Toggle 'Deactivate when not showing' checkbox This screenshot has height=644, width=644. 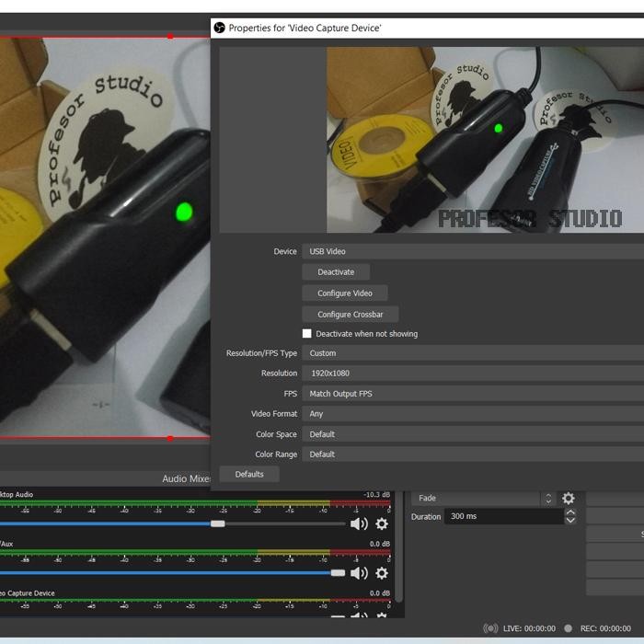[307, 334]
